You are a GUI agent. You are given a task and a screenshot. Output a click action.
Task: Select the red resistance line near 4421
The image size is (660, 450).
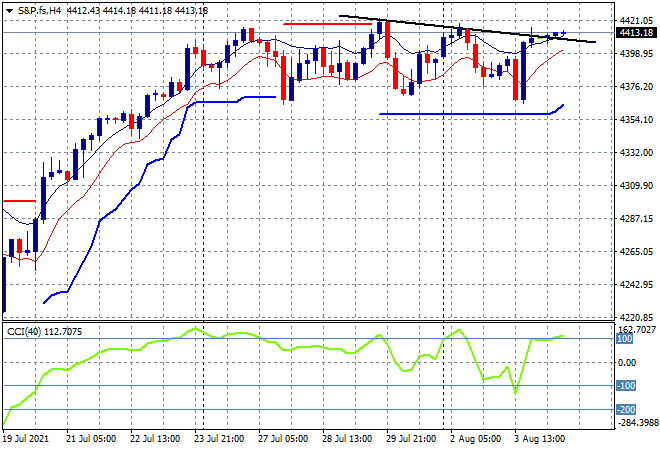tap(327, 24)
